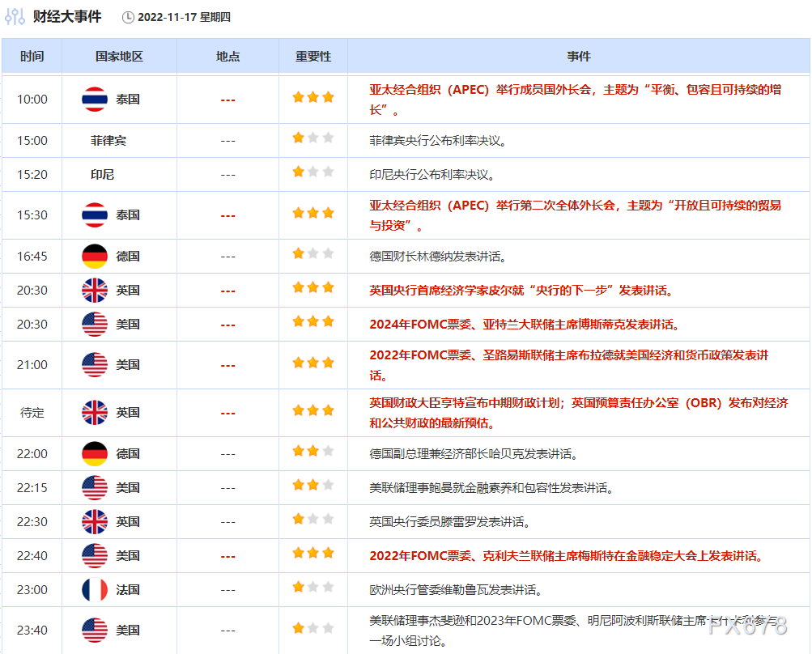812x654 pixels.
Task: Select the US flag in 21:00 row
Action: point(95,364)
